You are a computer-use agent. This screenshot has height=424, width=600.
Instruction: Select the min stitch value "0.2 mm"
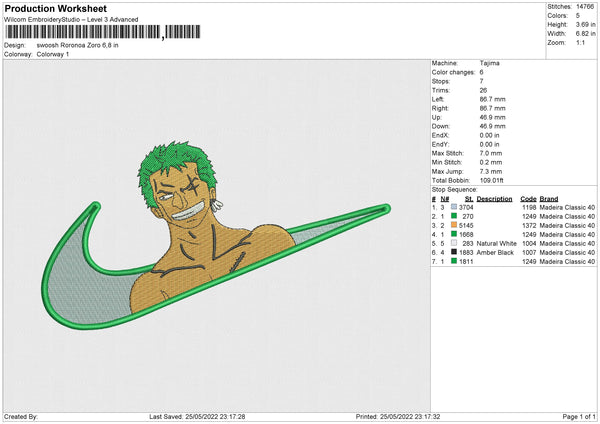491,162
